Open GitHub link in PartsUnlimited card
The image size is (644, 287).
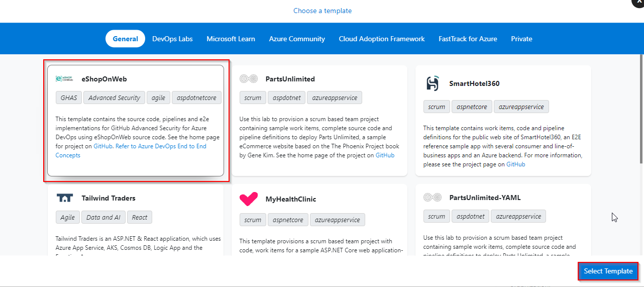pyautogui.click(x=385, y=155)
